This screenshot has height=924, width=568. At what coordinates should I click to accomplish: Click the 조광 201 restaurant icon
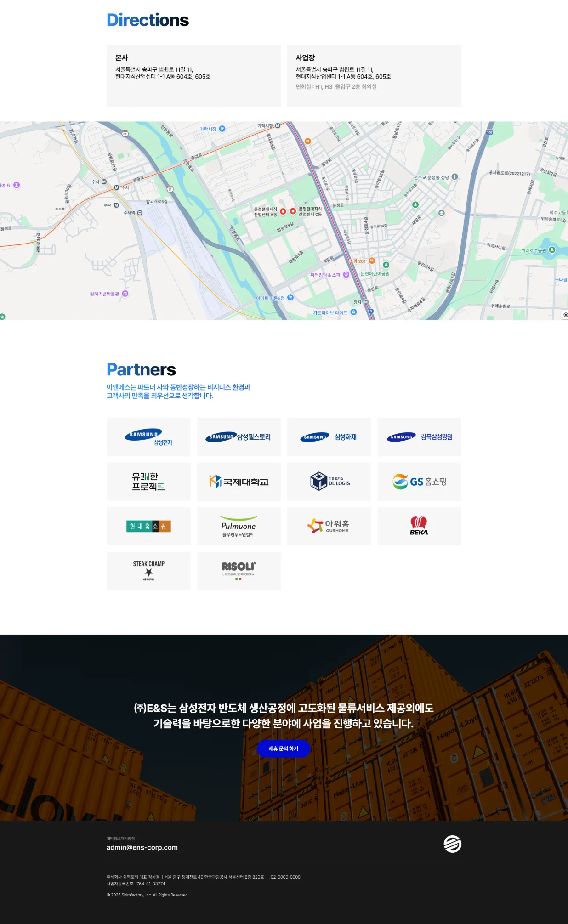(372, 261)
